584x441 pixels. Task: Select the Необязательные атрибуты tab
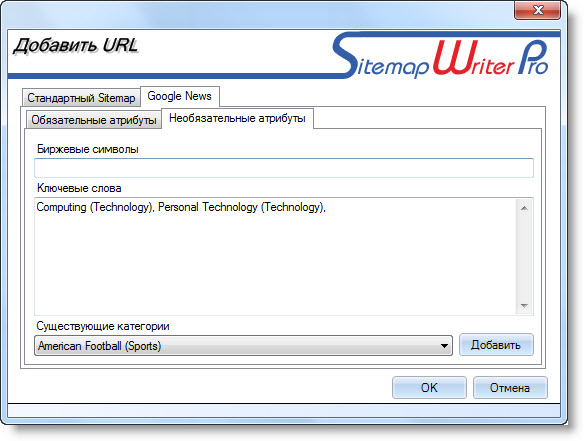237,118
